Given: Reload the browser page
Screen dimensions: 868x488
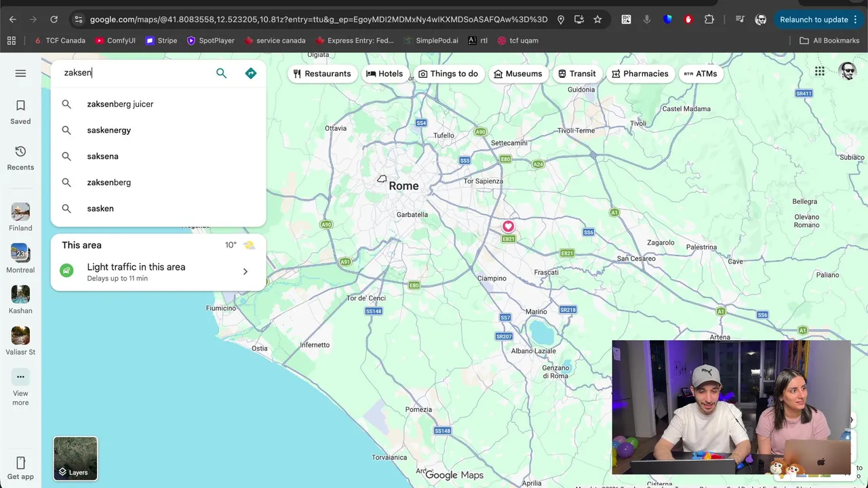Looking at the screenshot, I should coord(54,20).
